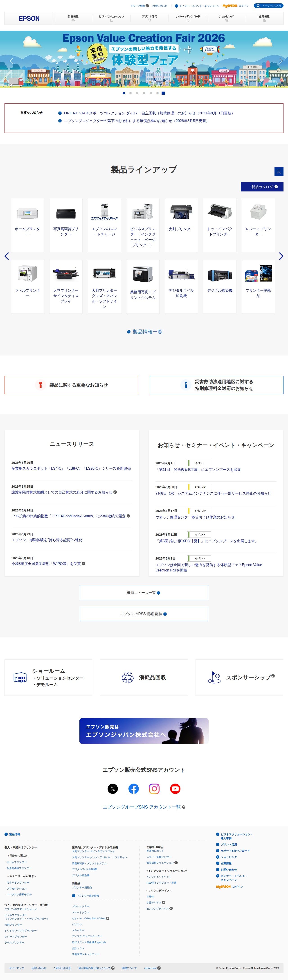Click the グループ情報 link in top bar
Image resolution: width=288 pixels, height=980 pixels.
pos(139,6)
